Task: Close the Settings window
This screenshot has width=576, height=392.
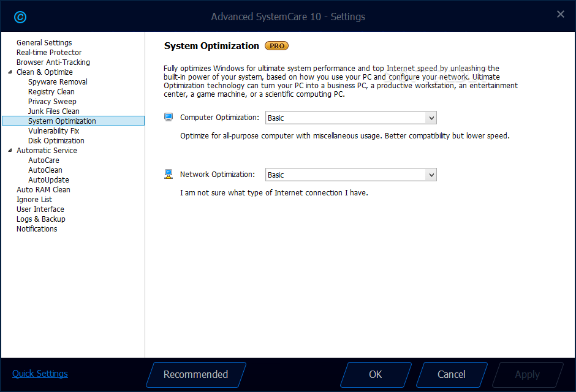Action: coord(561,14)
